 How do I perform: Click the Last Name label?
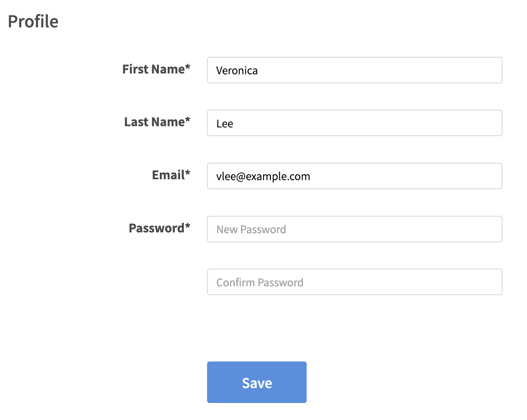[x=154, y=122]
